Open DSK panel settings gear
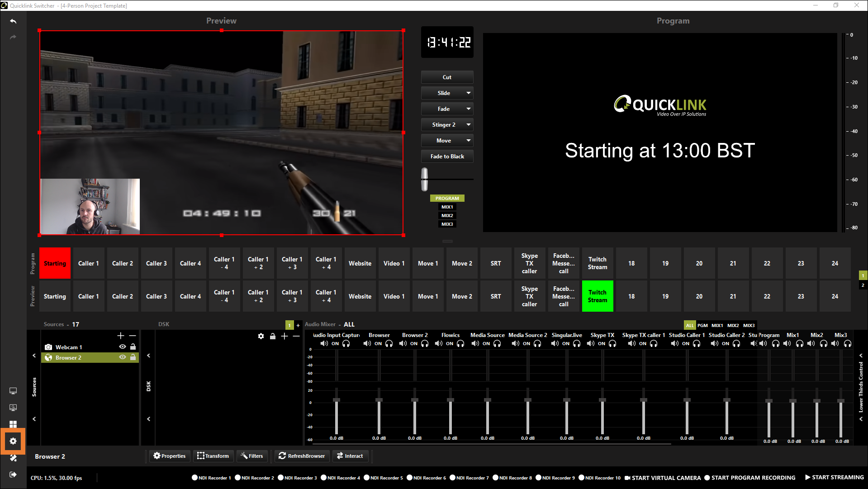The image size is (868, 489). 261,336
